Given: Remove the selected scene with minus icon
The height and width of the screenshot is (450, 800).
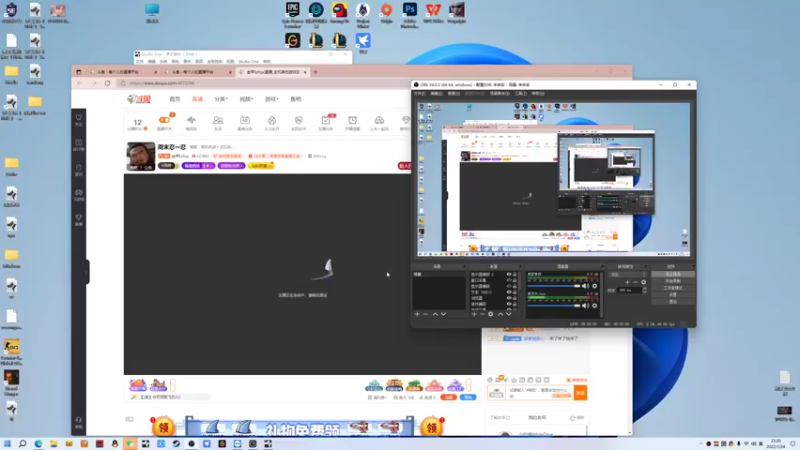Looking at the screenshot, I should pos(426,314).
